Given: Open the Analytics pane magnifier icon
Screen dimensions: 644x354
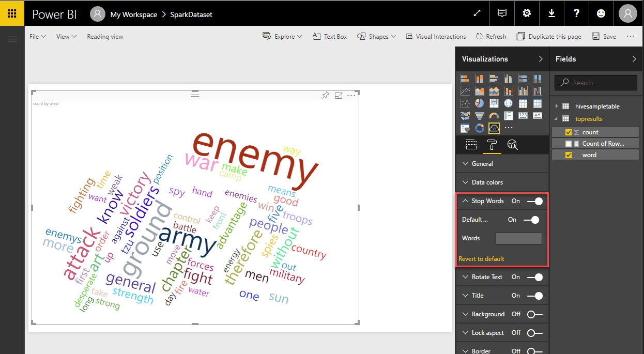Looking at the screenshot, I should tap(512, 145).
